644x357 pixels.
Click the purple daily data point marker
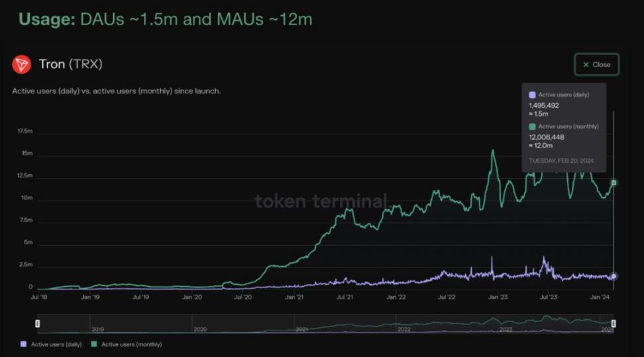click(x=614, y=276)
